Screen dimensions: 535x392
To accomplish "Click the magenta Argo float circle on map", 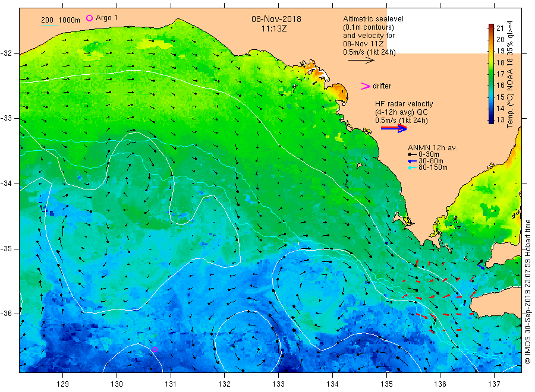I will click(x=155, y=349).
